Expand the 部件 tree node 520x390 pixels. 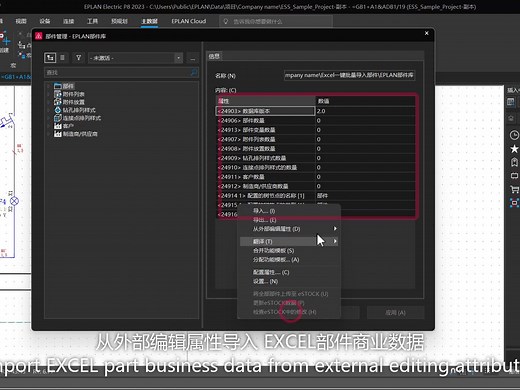(49, 86)
